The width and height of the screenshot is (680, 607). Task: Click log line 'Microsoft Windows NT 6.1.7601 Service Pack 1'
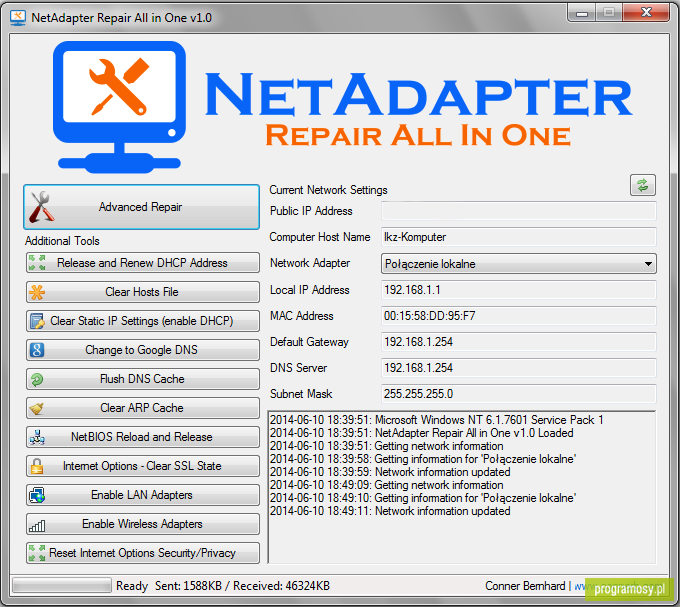tap(436, 420)
